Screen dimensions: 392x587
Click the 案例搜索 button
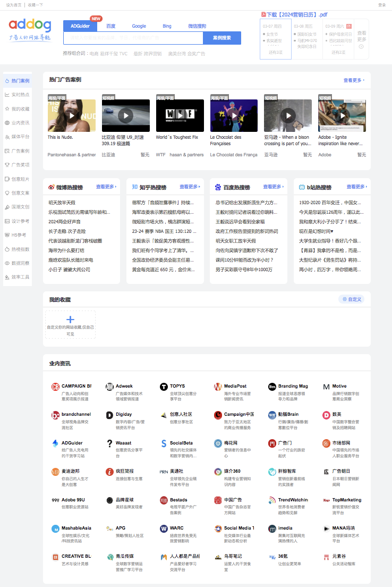tap(222, 38)
